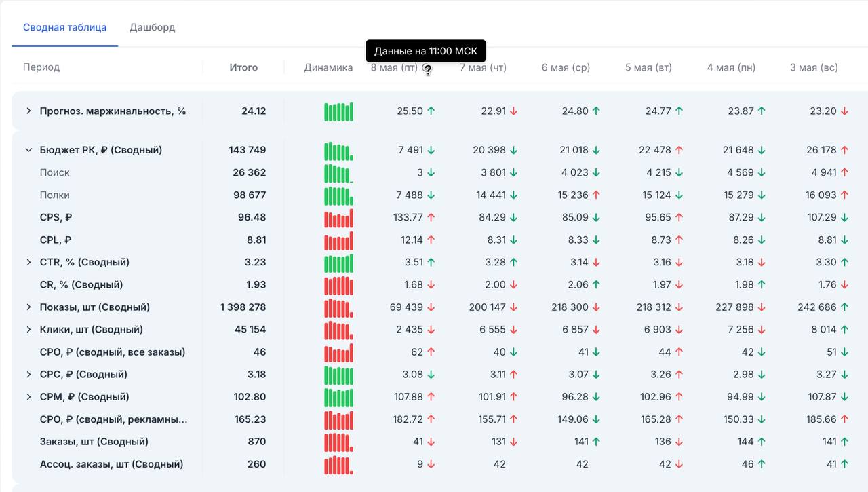This screenshot has width=868, height=492.
Task: Expand the CPC, ₽ (Сводный) row
Action: tap(28, 374)
